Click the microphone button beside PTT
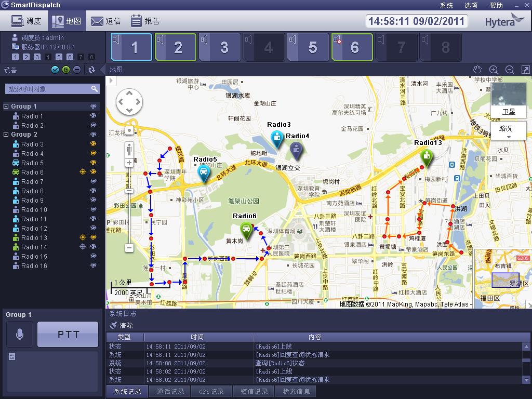Viewport: 532px width, 399px height. [x=20, y=334]
